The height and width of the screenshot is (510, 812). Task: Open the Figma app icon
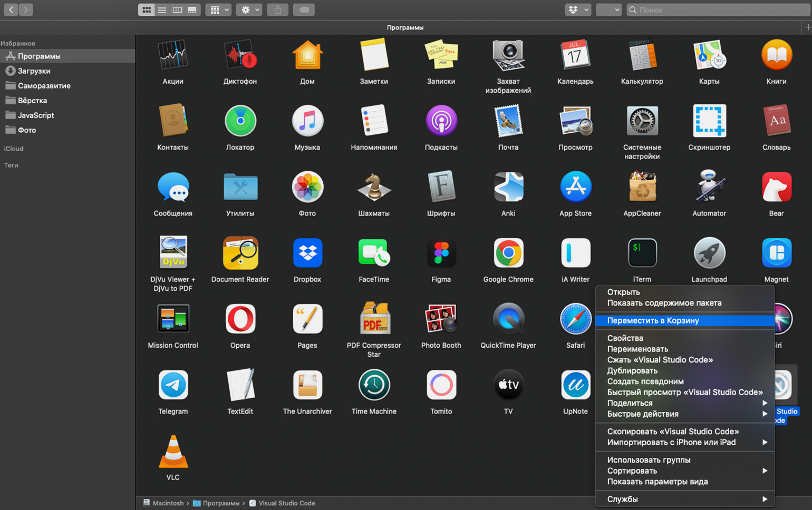(441, 253)
